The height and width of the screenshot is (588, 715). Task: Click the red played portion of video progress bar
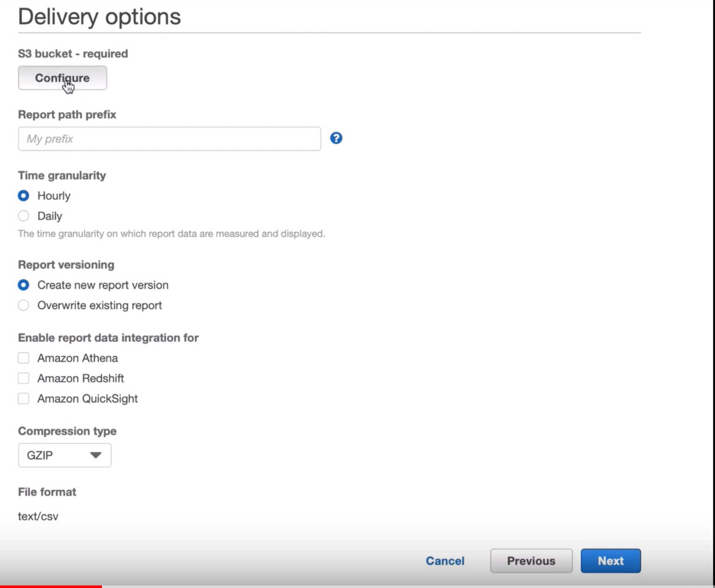[50, 586]
